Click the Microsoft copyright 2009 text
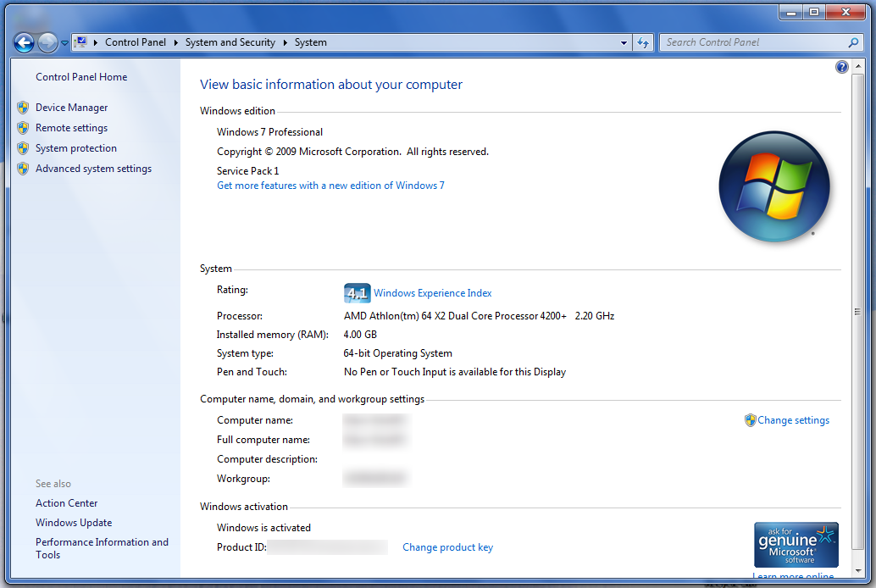 coord(352,152)
